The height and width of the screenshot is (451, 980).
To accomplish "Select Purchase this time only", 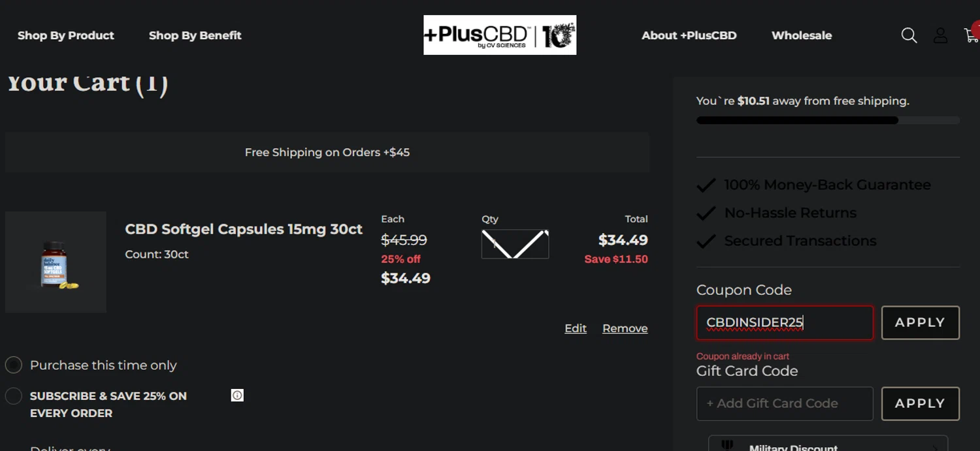I will click(14, 365).
